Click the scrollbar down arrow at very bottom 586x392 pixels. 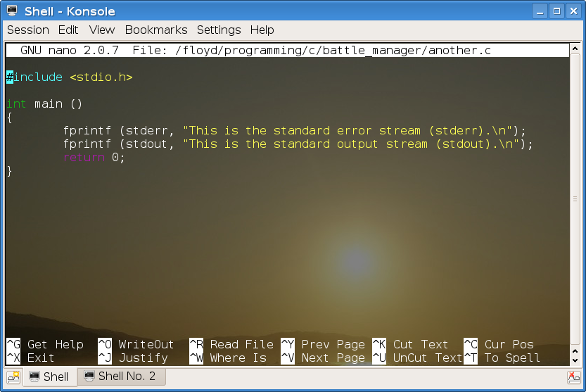575,361
